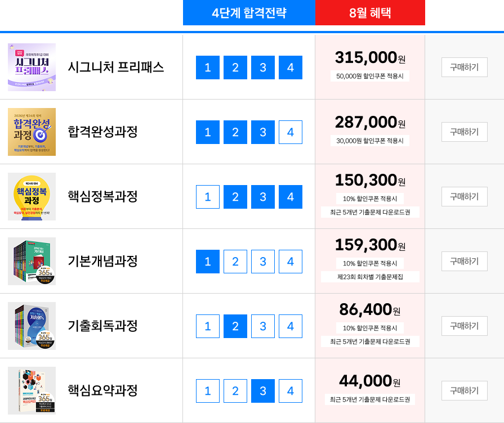Open the 합격완성과정 gold thumbnail image
504x423 pixels.
click(x=32, y=132)
